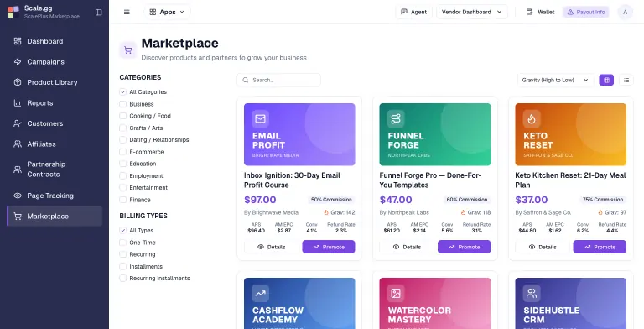Open the Email Profit card banner
The width and height of the screenshot is (644, 329).
pos(299,134)
